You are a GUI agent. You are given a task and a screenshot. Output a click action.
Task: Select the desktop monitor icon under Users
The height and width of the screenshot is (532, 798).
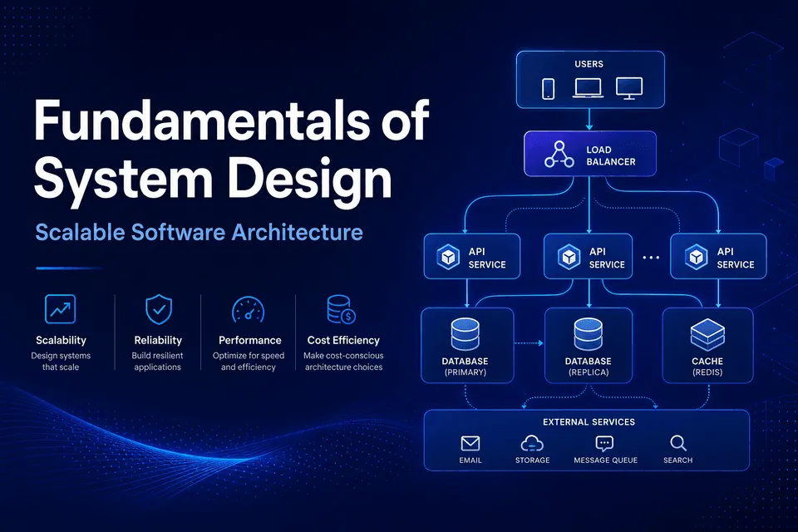tap(629, 88)
